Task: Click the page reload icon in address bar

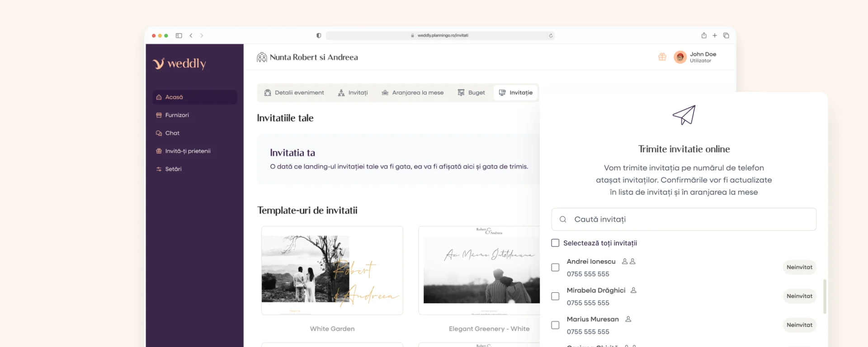Action: (x=551, y=36)
